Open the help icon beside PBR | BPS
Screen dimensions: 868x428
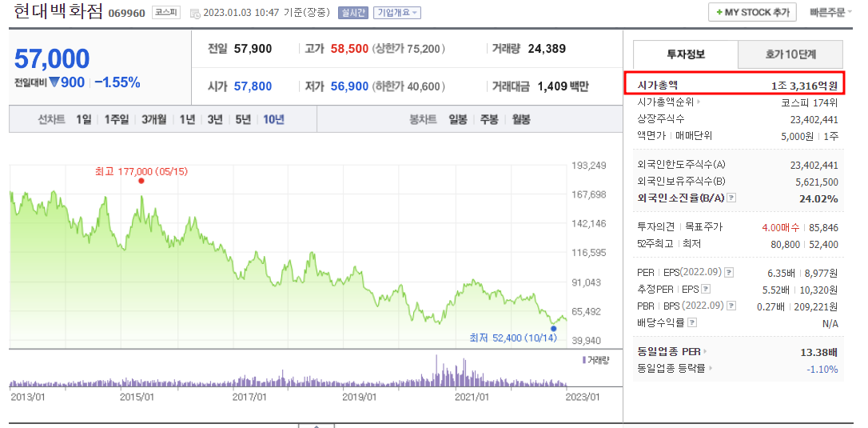pyautogui.click(x=731, y=306)
